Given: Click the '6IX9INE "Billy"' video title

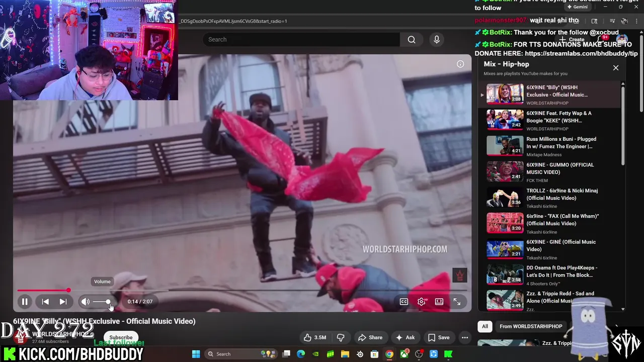Looking at the screenshot, I should point(104,321).
